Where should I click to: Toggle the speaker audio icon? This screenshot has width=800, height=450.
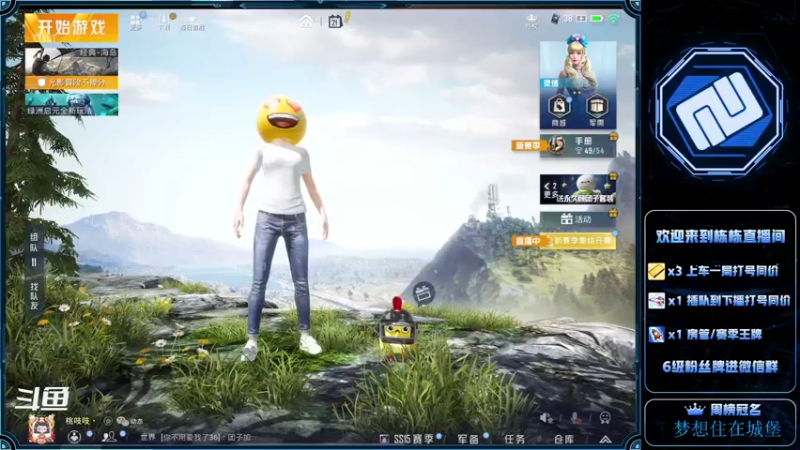click(x=546, y=418)
